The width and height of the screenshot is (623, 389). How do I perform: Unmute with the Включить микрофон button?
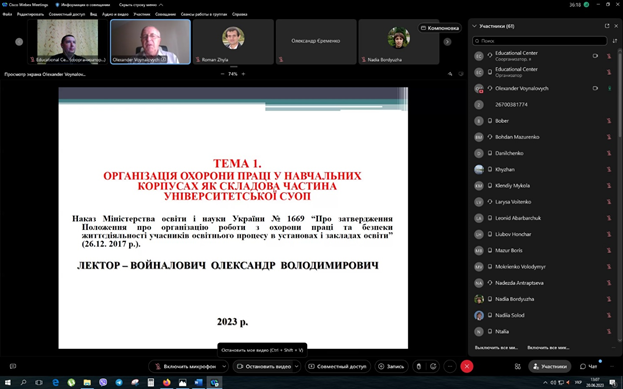185,366
